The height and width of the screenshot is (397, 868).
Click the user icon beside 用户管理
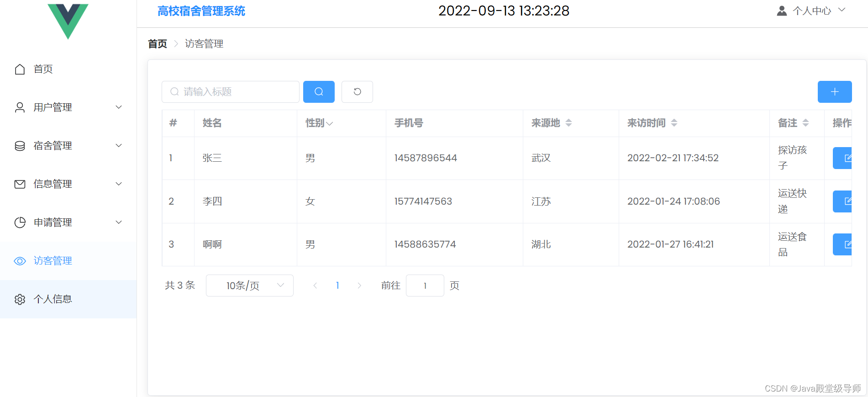coord(20,107)
